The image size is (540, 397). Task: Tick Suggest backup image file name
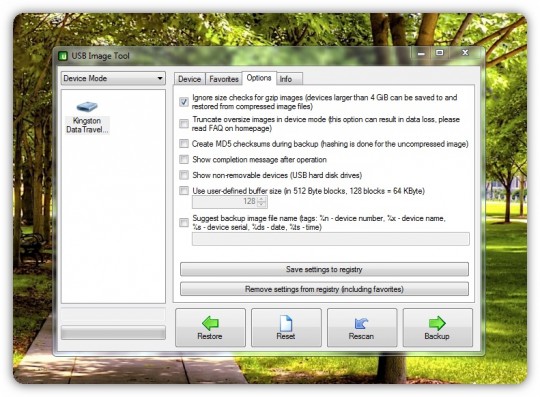click(x=184, y=222)
